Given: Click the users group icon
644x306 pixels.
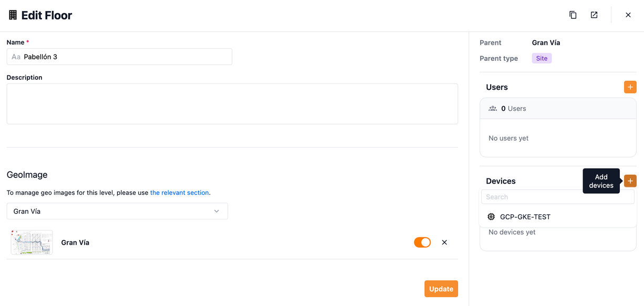Looking at the screenshot, I should [x=493, y=109].
